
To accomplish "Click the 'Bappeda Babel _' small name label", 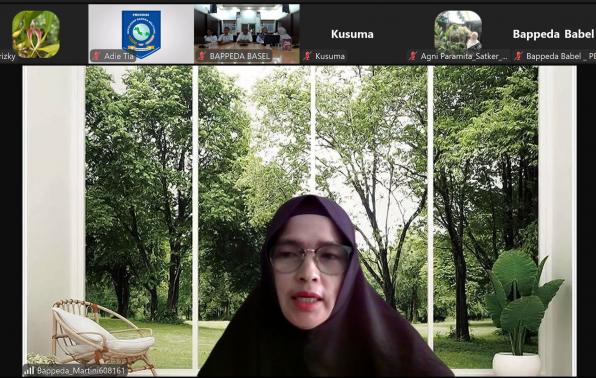I will pos(561,56).
